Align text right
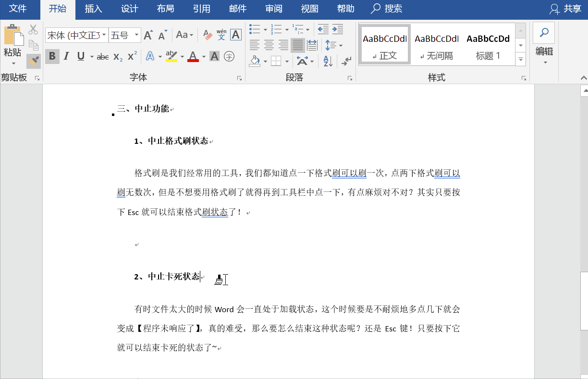This screenshot has width=588, height=379. coord(283,45)
